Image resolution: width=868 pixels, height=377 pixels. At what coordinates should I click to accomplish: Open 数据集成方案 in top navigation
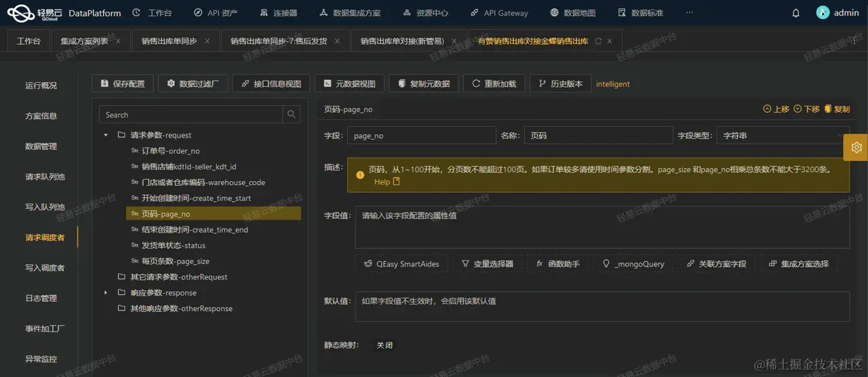349,13
